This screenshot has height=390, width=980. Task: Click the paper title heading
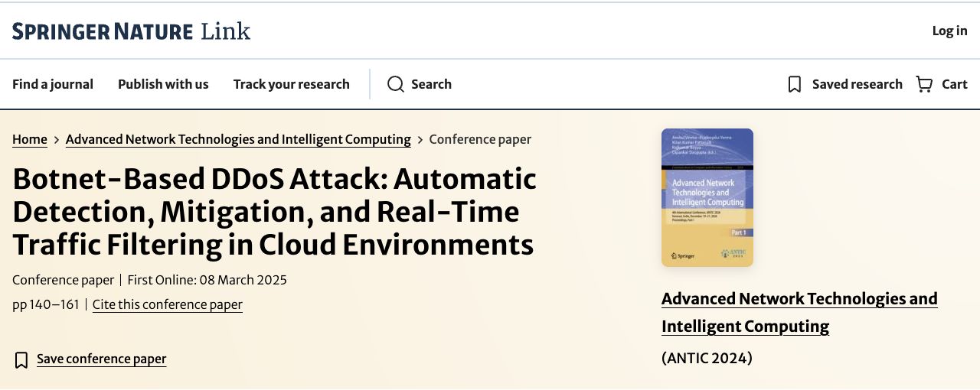tap(275, 212)
